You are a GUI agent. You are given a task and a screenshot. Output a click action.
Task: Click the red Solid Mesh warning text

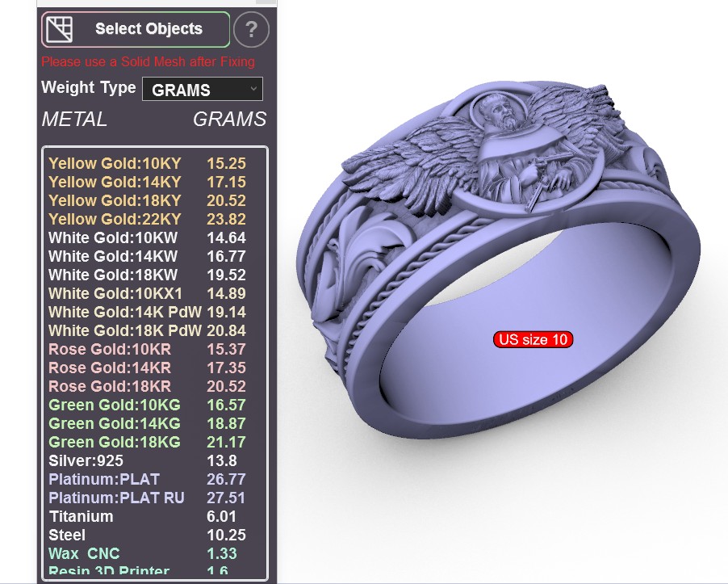(x=149, y=61)
